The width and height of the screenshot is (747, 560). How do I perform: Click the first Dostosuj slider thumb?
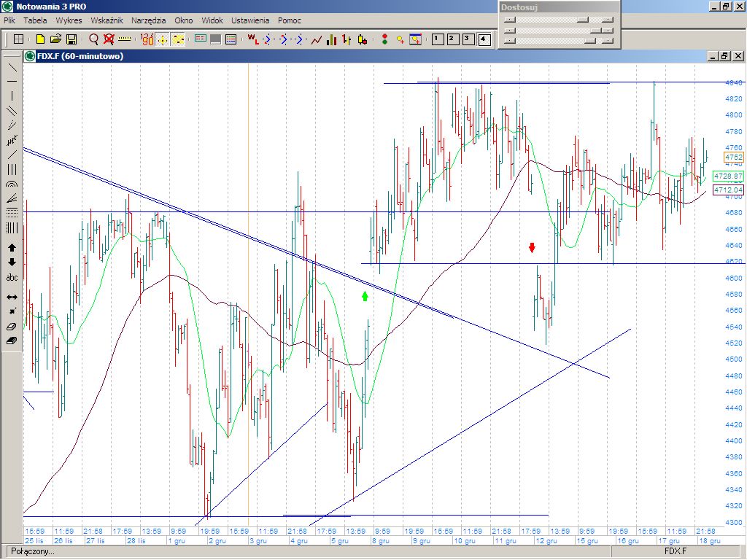(x=583, y=20)
